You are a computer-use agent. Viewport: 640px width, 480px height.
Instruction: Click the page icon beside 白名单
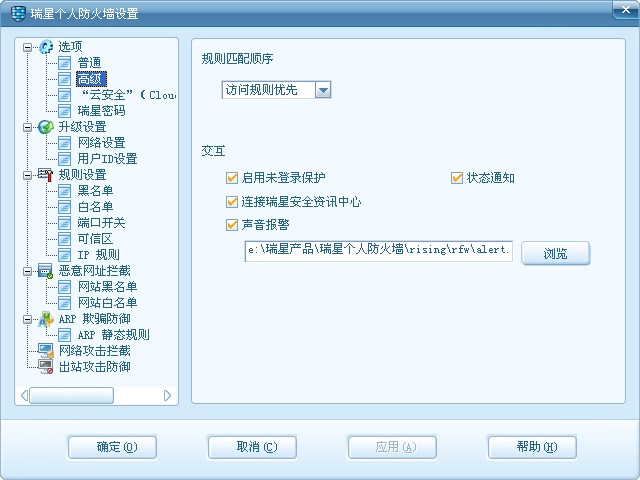point(64,207)
